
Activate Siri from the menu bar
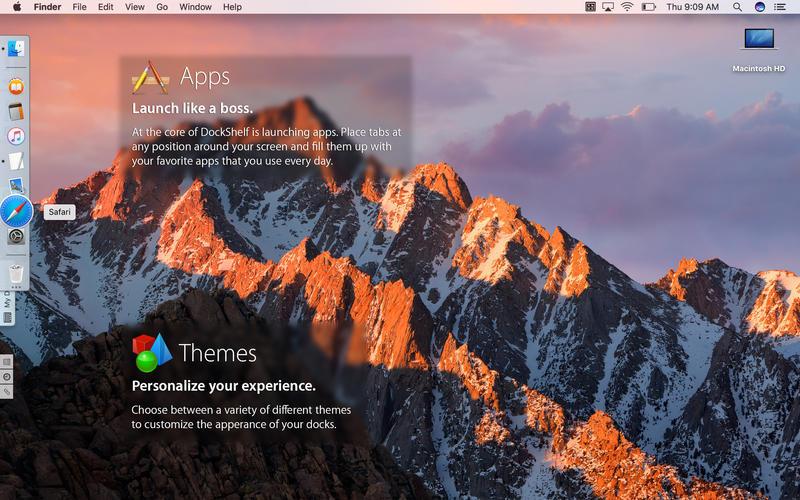[760, 7]
